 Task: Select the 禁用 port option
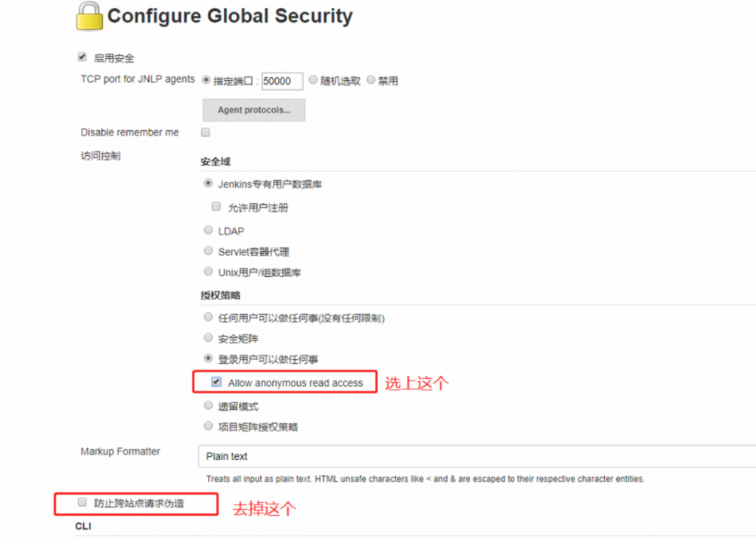point(371,80)
